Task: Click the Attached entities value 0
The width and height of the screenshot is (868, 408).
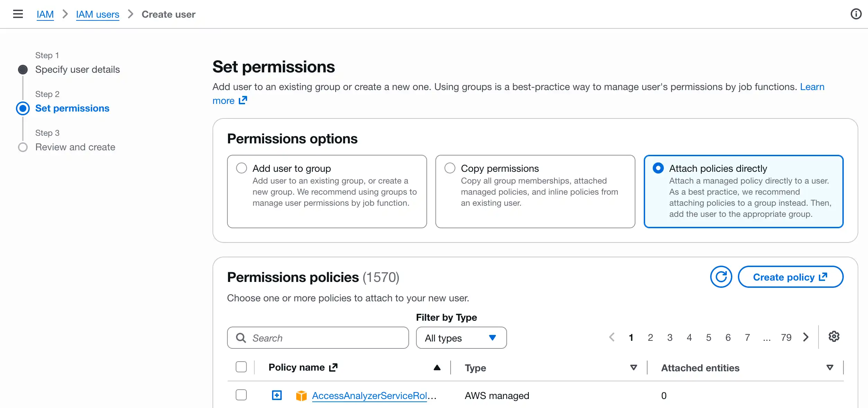Action: (664, 396)
